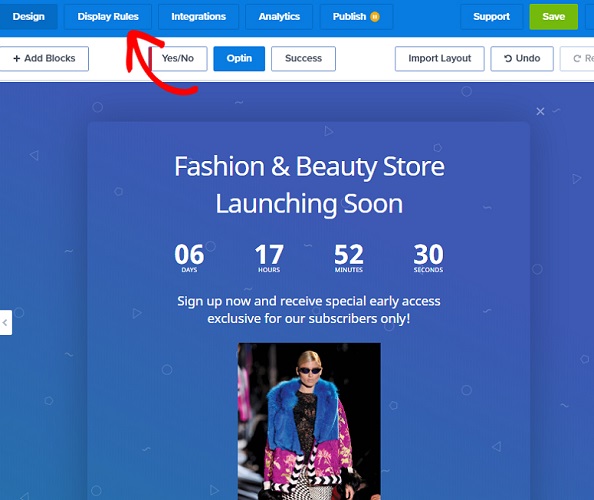The image size is (594, 500).
Task: Open the Display Rules tab
Action: (x=108, y=17)
